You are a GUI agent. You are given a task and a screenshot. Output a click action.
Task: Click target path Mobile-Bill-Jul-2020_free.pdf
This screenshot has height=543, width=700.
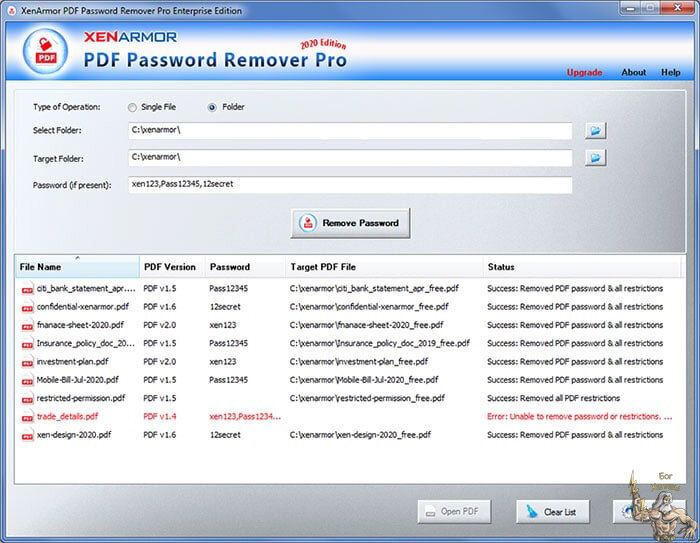coord(364,380)
